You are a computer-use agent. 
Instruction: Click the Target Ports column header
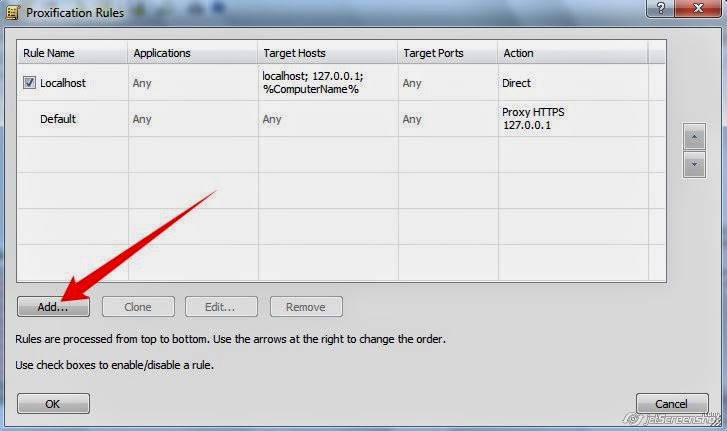click(448, 53)
